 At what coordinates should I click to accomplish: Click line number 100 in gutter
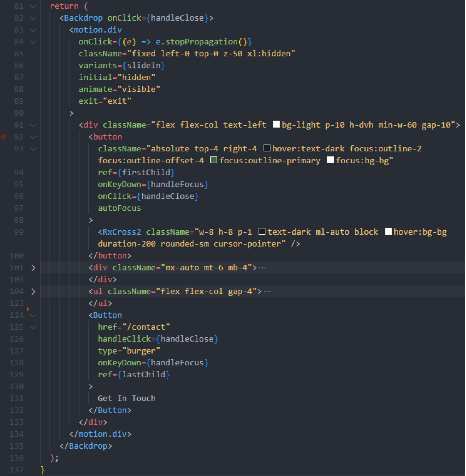point(17,256)
